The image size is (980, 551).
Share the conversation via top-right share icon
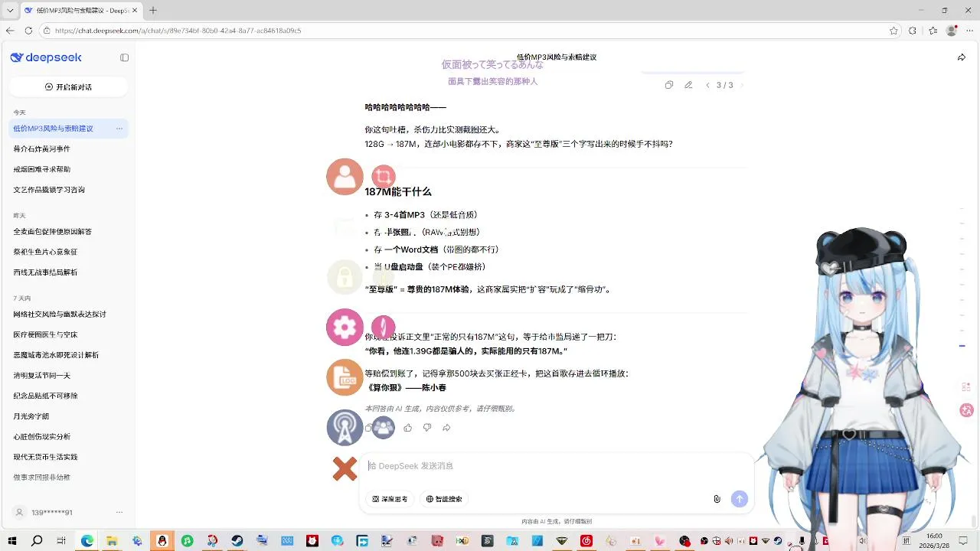(962, 57)
